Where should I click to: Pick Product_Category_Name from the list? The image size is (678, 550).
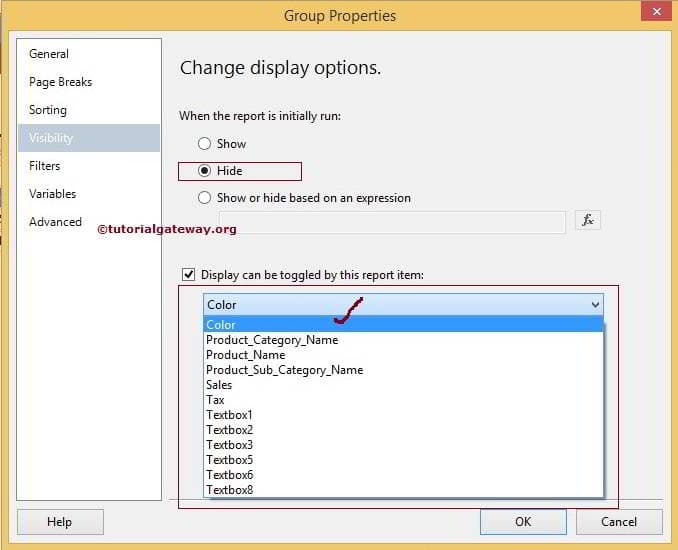click(403, 340)
